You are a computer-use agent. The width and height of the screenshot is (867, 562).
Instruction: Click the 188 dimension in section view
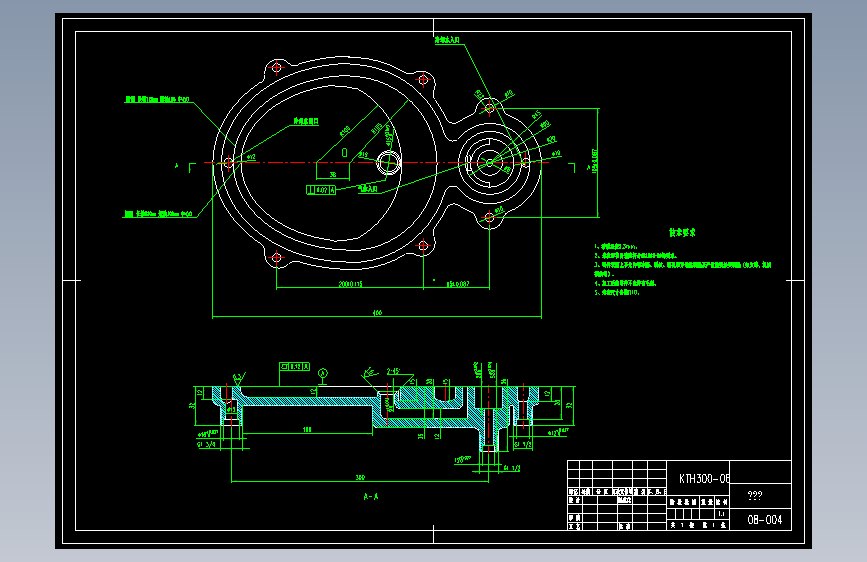(307, 429)
